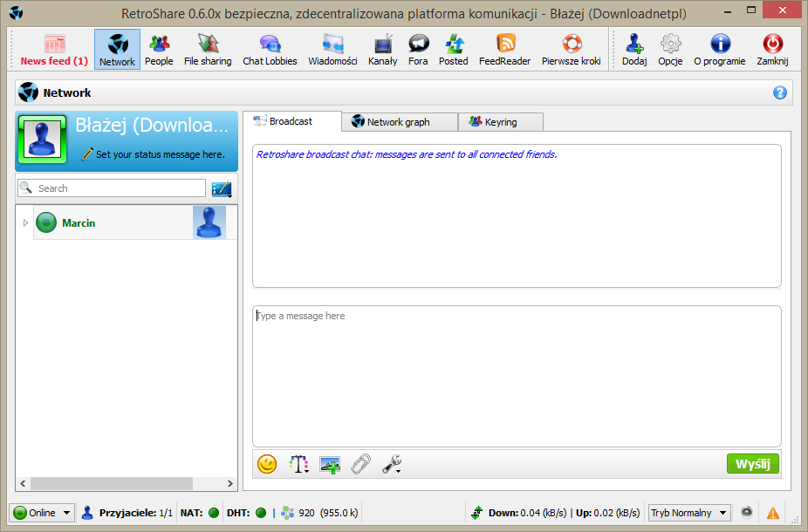This screenshot has width=808, height=532.
Task: Open the Online status dropdown
Action: click(x=42, y=513)
